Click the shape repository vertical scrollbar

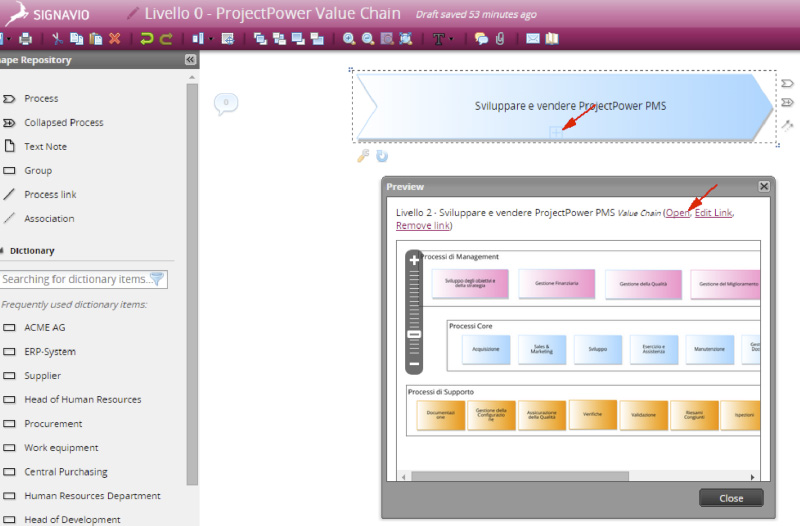pos(192,284)
